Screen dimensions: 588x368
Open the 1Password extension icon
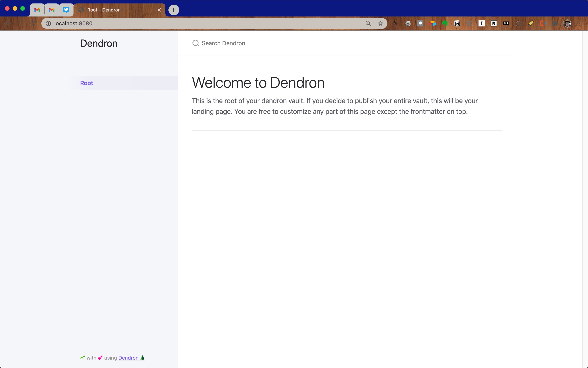[x=518, y=23]
